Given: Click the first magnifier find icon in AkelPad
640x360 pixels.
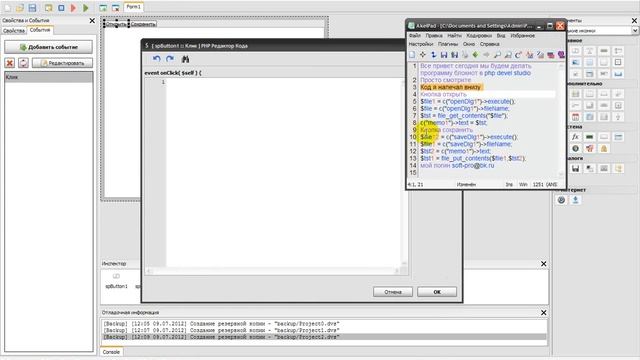Looking at the screenshot, I should click(x=497, y=55).
